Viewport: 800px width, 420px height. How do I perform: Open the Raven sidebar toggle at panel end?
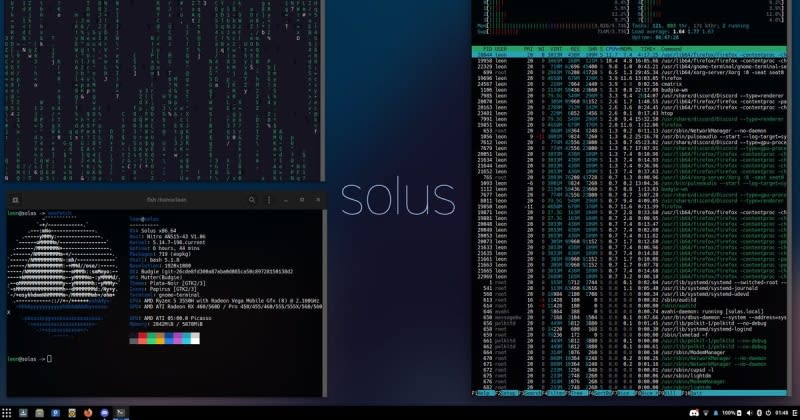794,412
